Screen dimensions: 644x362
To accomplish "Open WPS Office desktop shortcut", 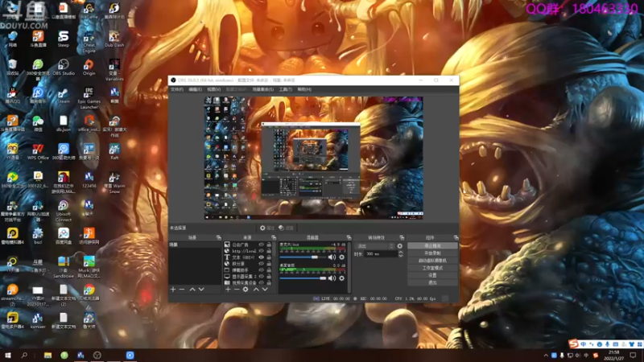I will coord(38,151).
